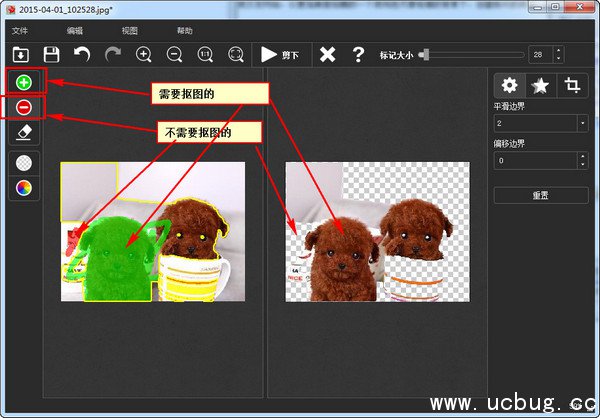
Task: Click the 标记大小 marker size slider
Action: click(x=472, y=54)
